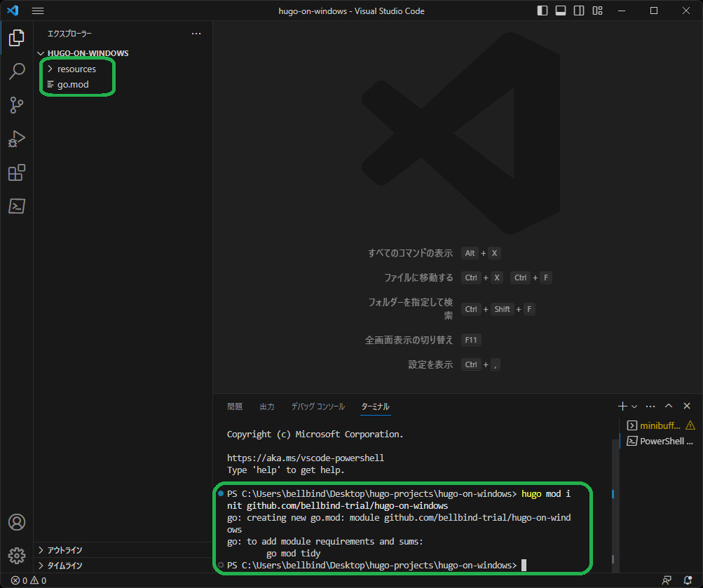Create a new terminal with the plus button
This screenshot has height=588, width=703.
[x=622, y=406]
